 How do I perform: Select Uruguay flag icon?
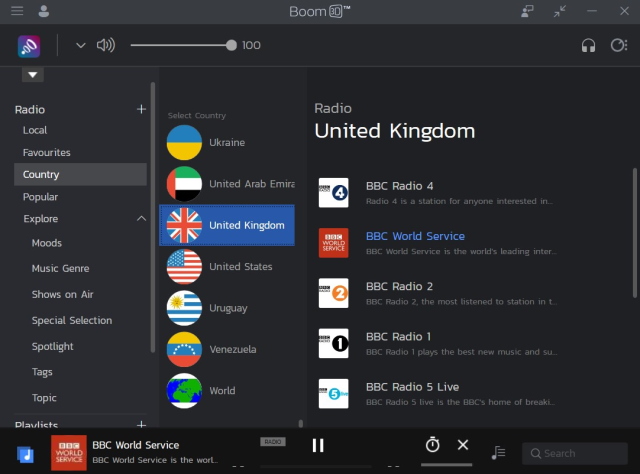(184, 308)
